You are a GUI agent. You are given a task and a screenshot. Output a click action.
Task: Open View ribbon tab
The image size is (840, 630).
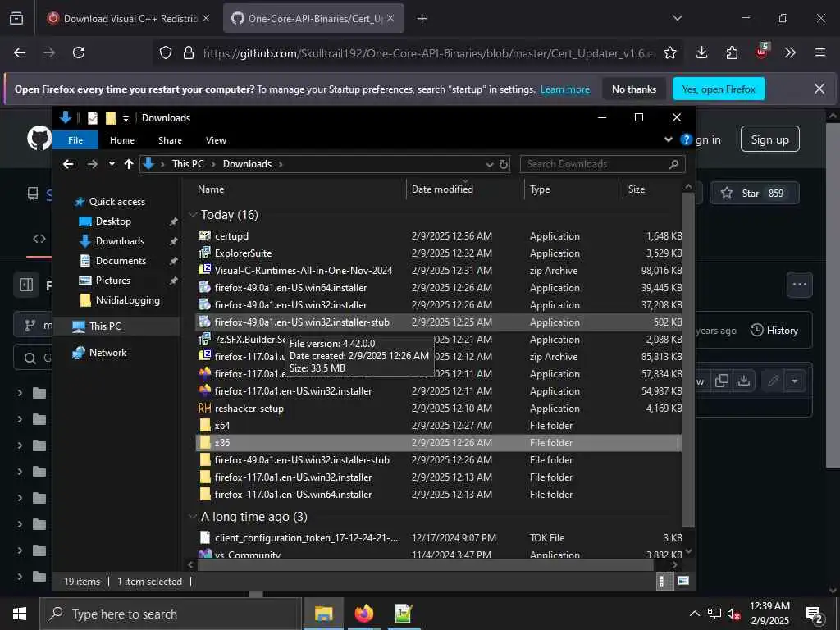point(216,139)
